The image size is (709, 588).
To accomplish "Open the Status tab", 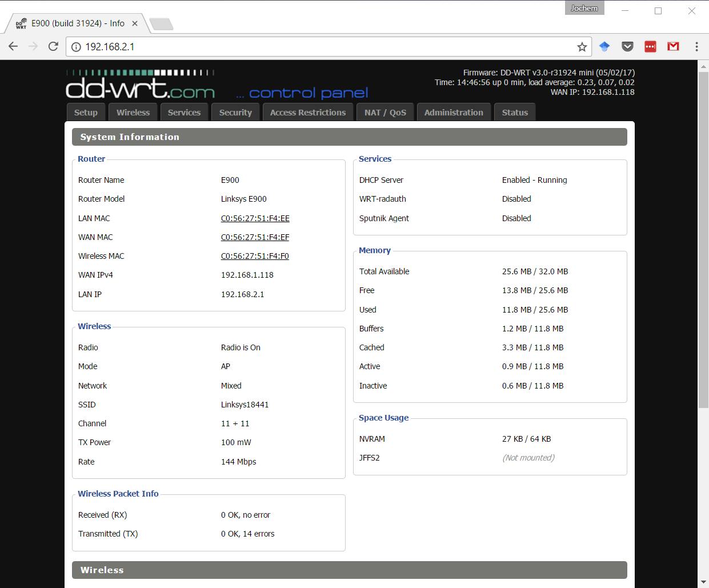I will pyautogui.click(x=515, y=112).
